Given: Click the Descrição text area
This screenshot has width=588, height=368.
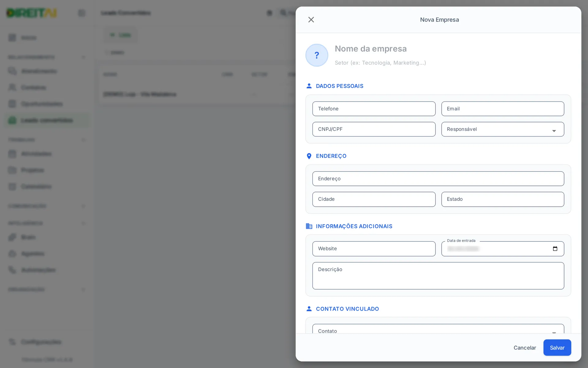Looking at the screenshot, I should (438, 276).
